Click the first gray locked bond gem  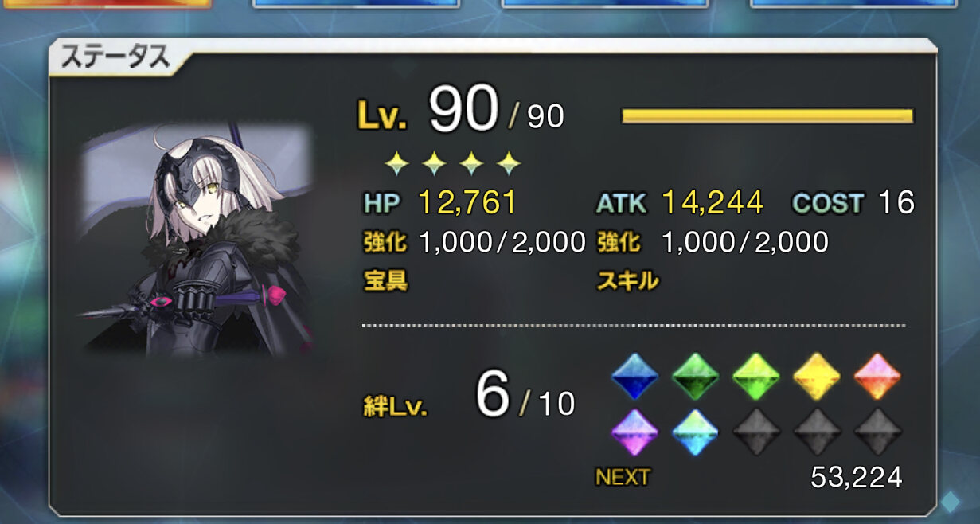(x=756, y=431)
